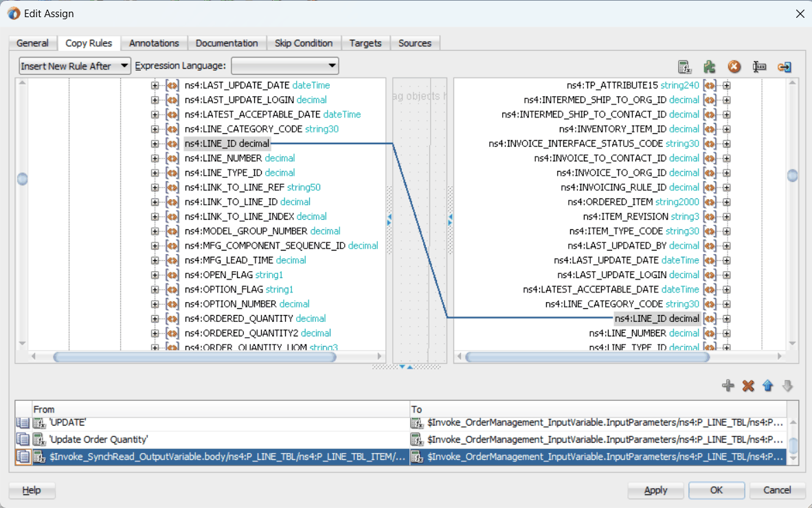Click right tree horizontal scrollbar thumb
Image resolution: width=812 pixels, height=508 pixels.
click(587, 357)
